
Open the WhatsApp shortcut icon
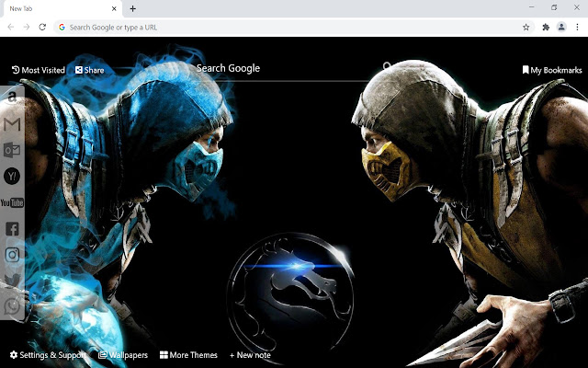(12, 306)
